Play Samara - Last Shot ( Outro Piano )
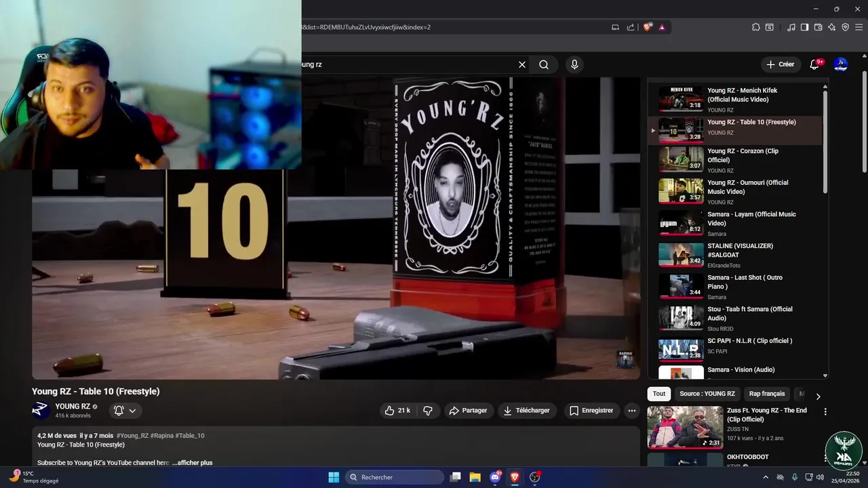The image size is (868, 488). tap(735, 287)
